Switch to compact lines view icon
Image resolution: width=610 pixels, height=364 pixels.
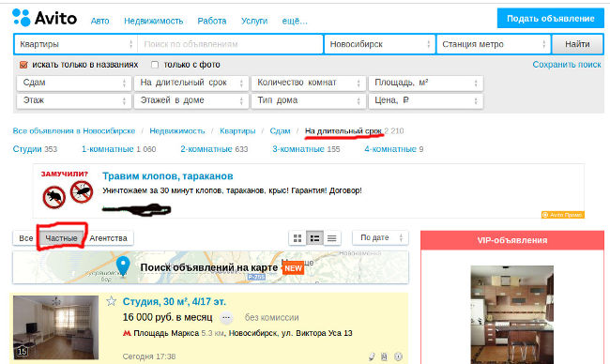click(332, 238)
